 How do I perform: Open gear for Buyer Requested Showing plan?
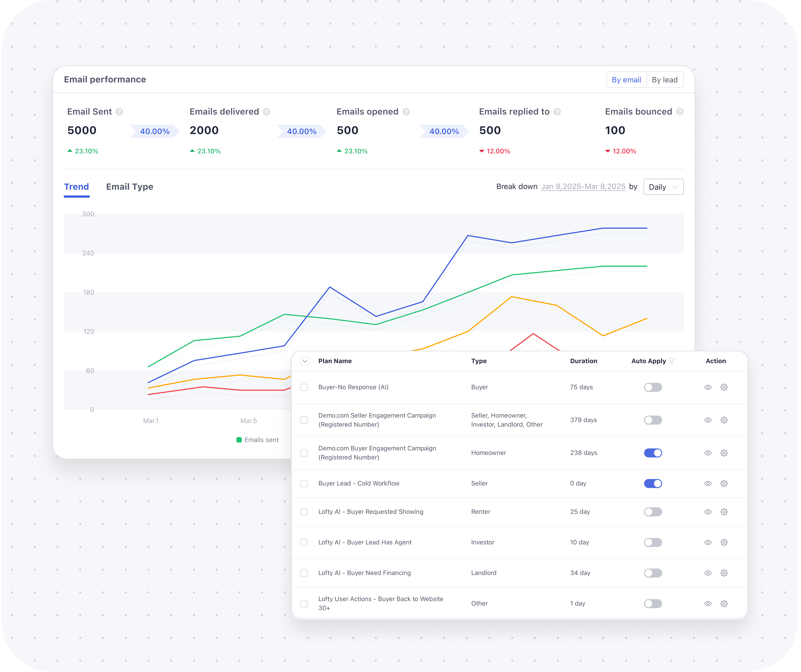724,512
